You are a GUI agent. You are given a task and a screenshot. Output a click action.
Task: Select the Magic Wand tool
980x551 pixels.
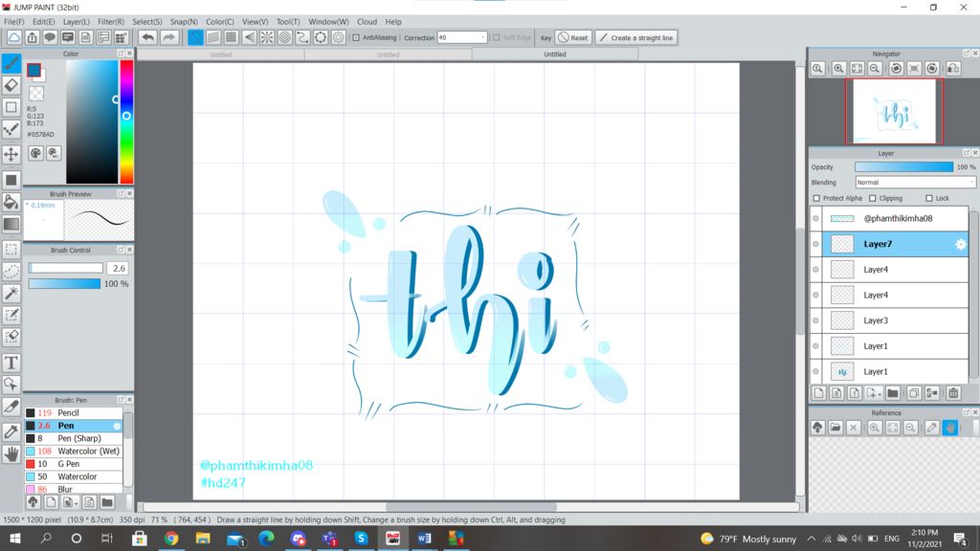(11, 293)
